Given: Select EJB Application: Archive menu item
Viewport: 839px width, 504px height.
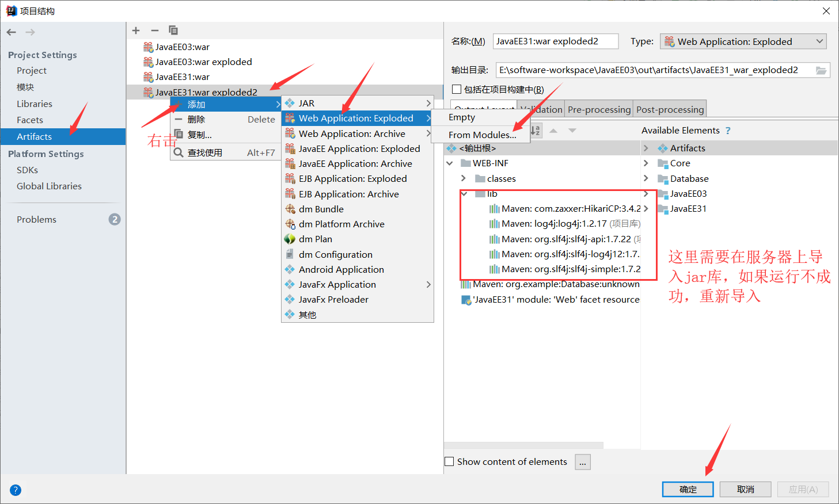Looking at the screenshot, I should coord(358,194).
